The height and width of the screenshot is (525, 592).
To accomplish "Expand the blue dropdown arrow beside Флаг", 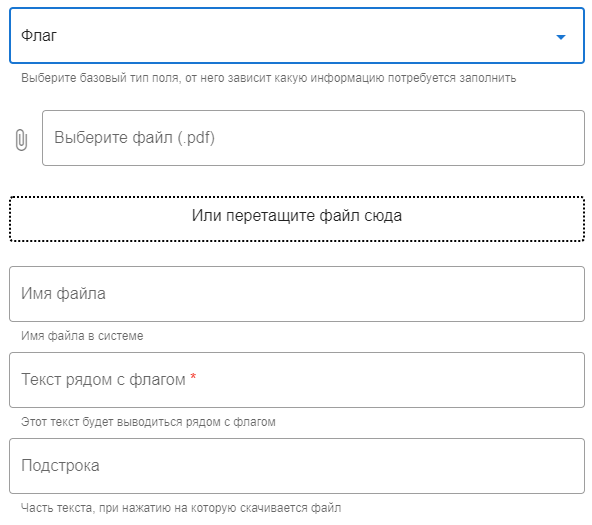I will point(561,37).
